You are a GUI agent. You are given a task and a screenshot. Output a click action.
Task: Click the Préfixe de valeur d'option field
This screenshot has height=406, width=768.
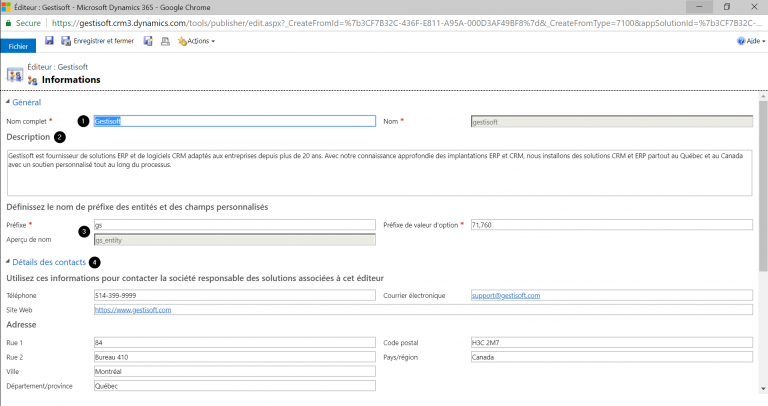(612, 225)
